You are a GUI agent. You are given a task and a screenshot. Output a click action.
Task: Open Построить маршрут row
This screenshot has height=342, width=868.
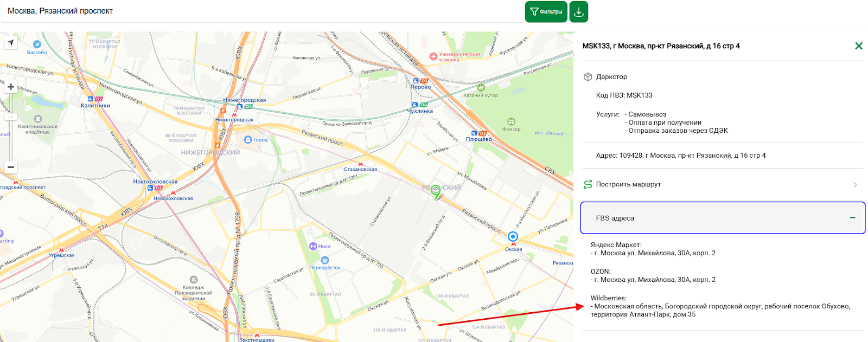(723, 184)
